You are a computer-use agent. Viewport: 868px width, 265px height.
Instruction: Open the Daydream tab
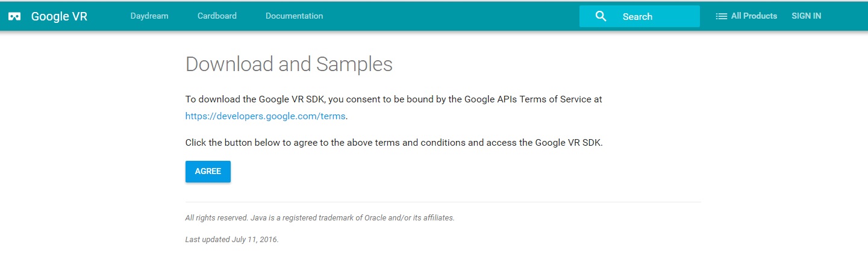[x=149, y=16]
